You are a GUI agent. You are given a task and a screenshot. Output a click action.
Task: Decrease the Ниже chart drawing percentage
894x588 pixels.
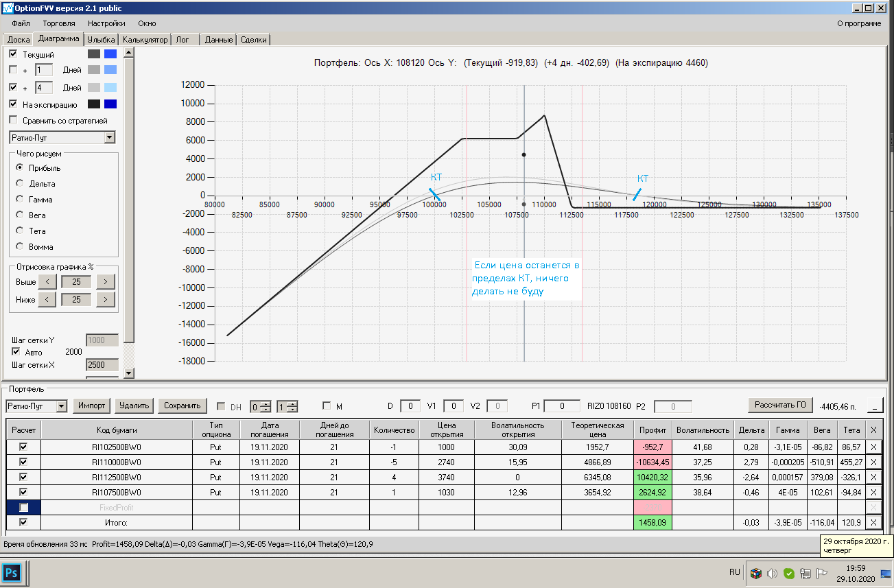[47, 299]
